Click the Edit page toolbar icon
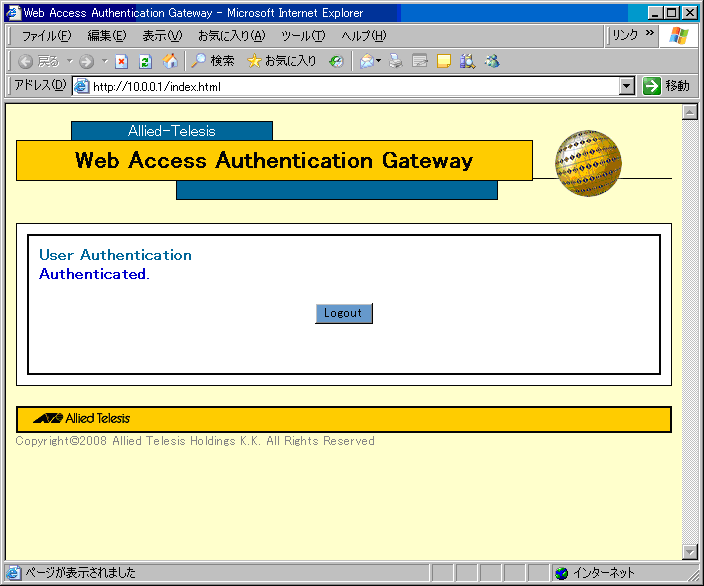704x586 pixels. pyautogui.click(x=420, y=61)
